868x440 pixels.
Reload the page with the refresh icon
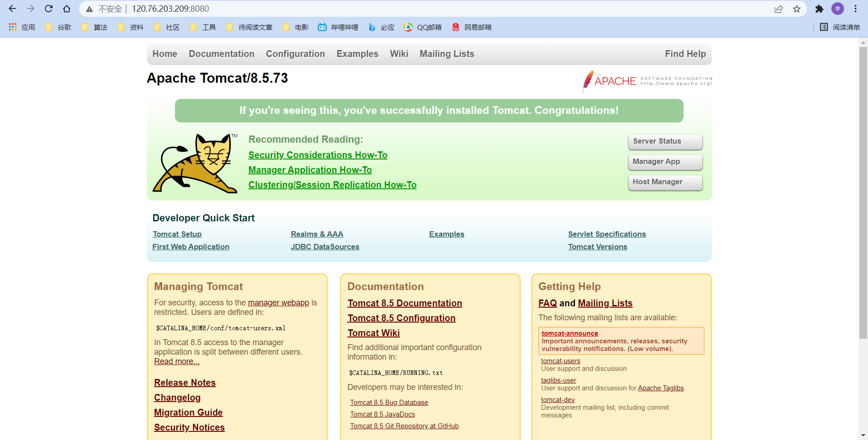point(48,9)
